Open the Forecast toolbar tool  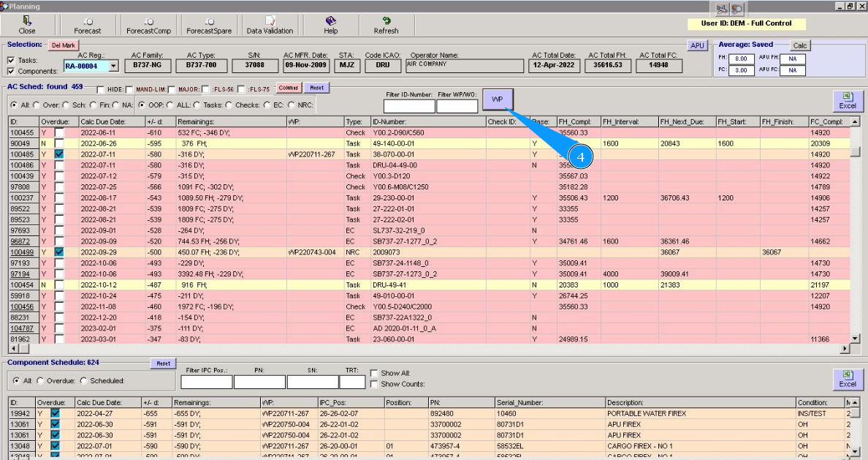click(88, 26)
